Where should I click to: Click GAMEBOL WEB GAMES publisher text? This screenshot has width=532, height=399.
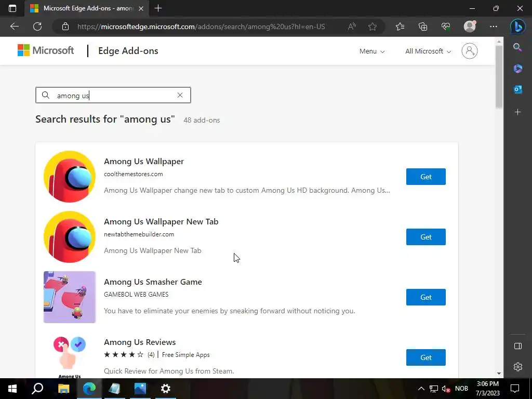point(136,295)
